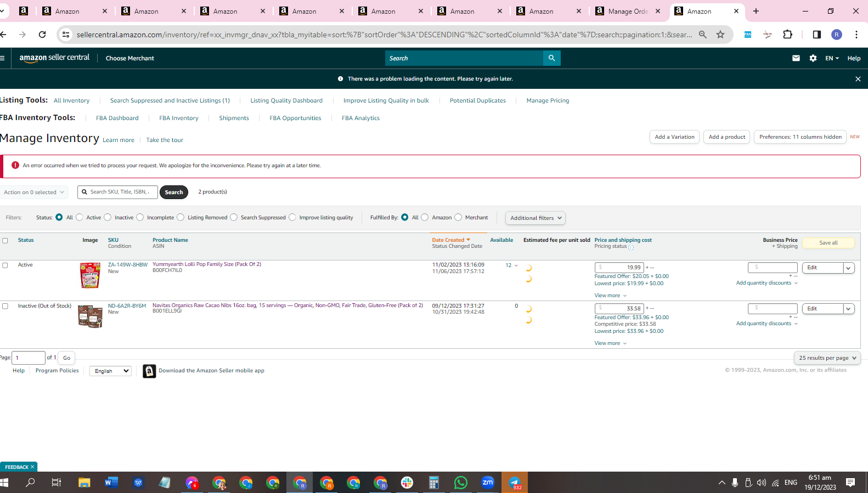Screen dimensions: 868x493
Task: Expand the Available 12 quantity chevron
Action: tap(516, 265)
